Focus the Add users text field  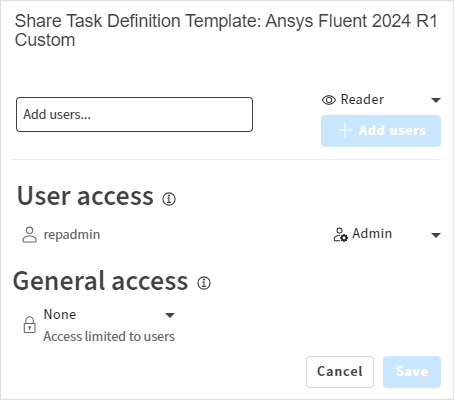click(134, 114)
